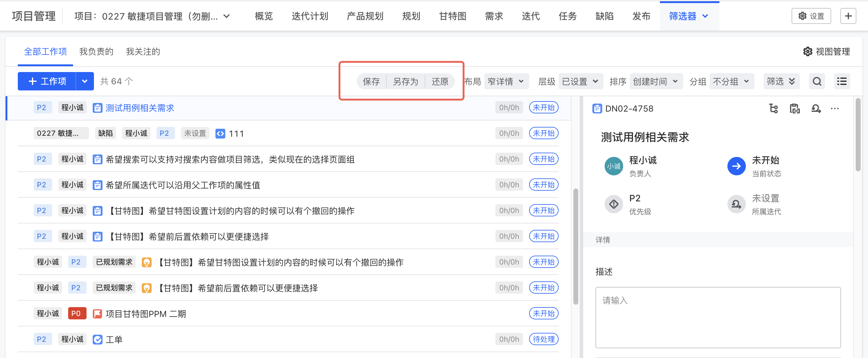Click the 所属迭代 icon in detail

737,204
